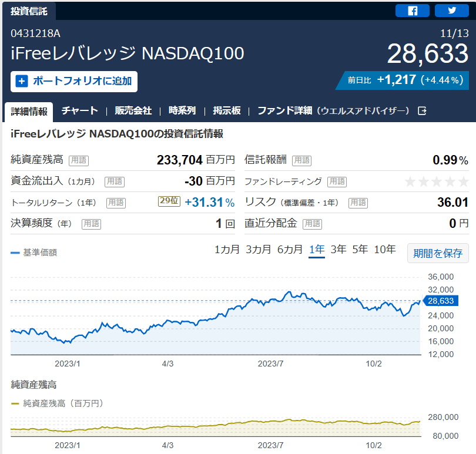The width and height of the screenshot is (476, 454).
Task: Switch to the 時系列 tab
Action: (182, 110)
